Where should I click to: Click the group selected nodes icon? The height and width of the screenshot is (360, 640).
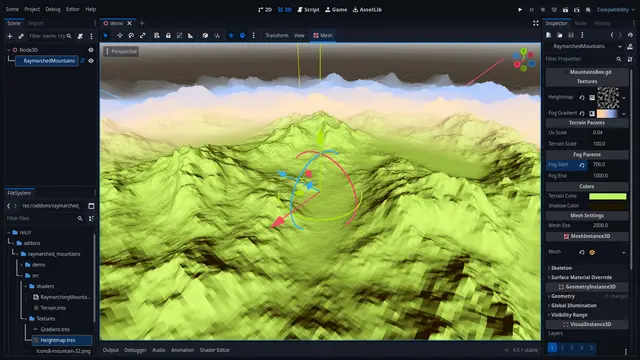tap(180, 36)
